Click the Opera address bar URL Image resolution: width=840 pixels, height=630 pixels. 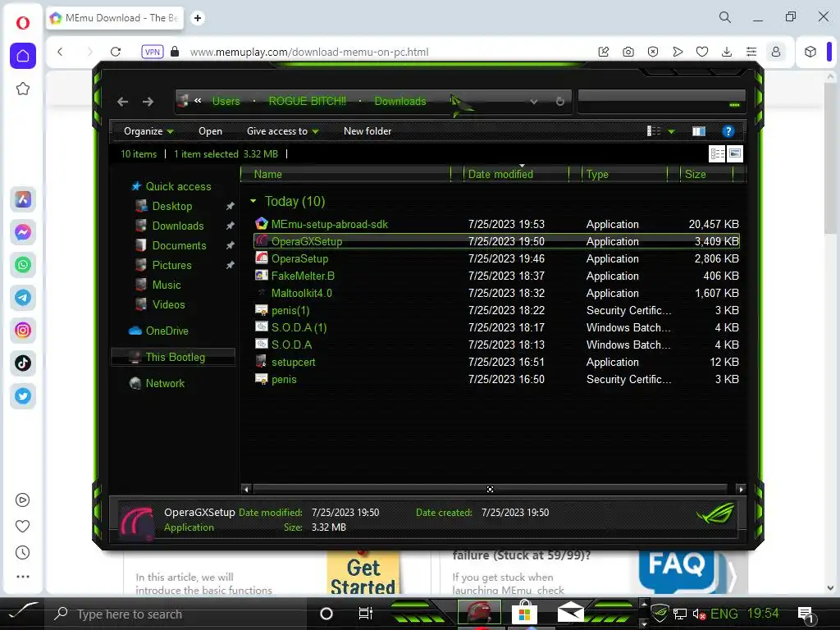tap(309, 52)
